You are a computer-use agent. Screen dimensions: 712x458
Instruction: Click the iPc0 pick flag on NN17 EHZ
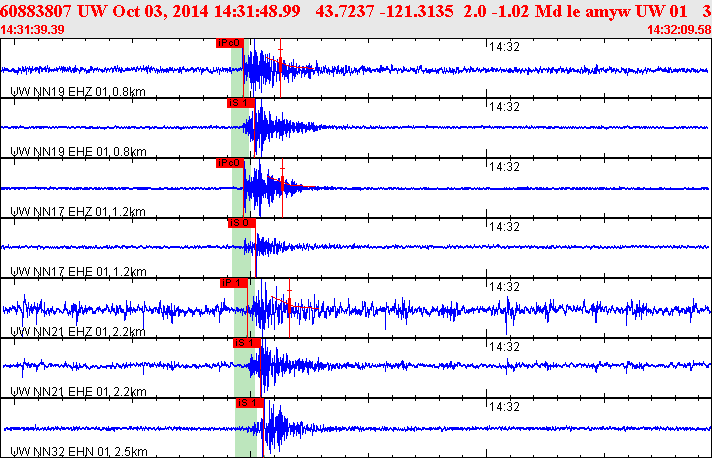[x=230, y=163]
